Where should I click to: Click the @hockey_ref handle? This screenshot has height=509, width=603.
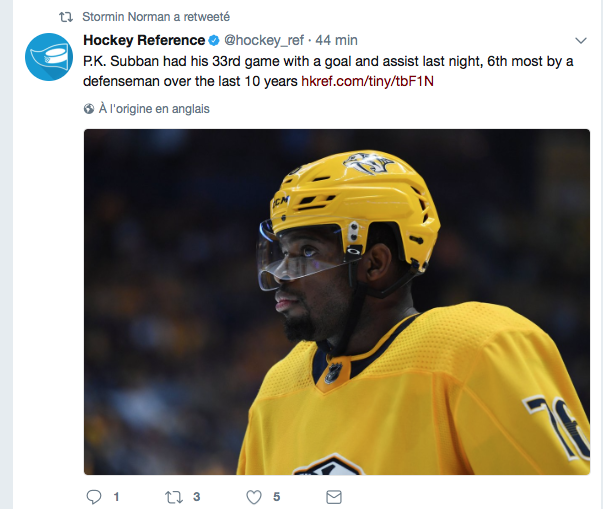click(264, 41)
